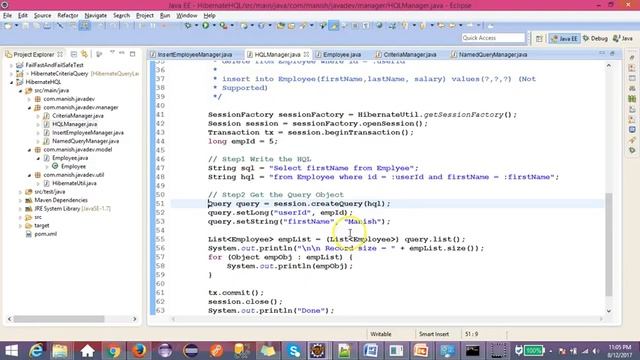Click the Save icon in toolbar
Image resolution: width=640 pixels, height=360 pixels.
click(26, 26)
